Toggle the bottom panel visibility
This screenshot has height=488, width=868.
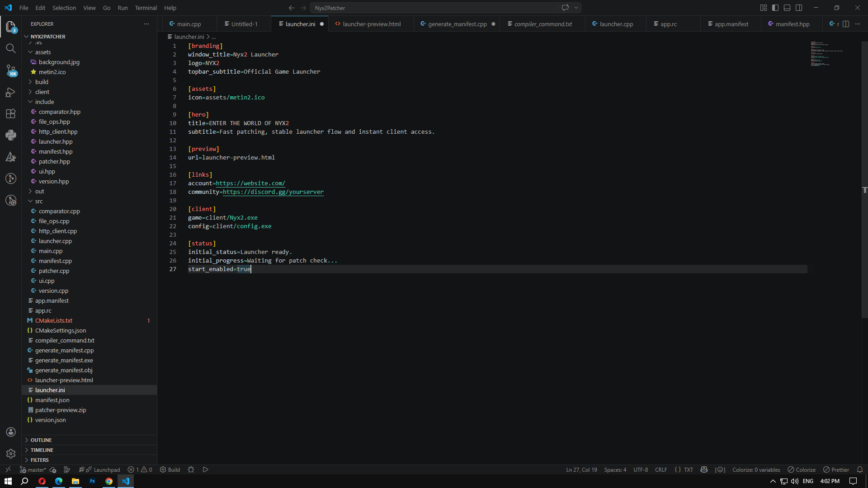[x=787, y=8]
